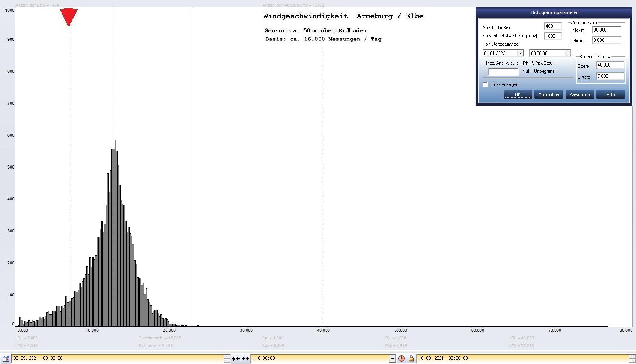
Task: Confirm the histogram parameters with OK
Action: 518,95
